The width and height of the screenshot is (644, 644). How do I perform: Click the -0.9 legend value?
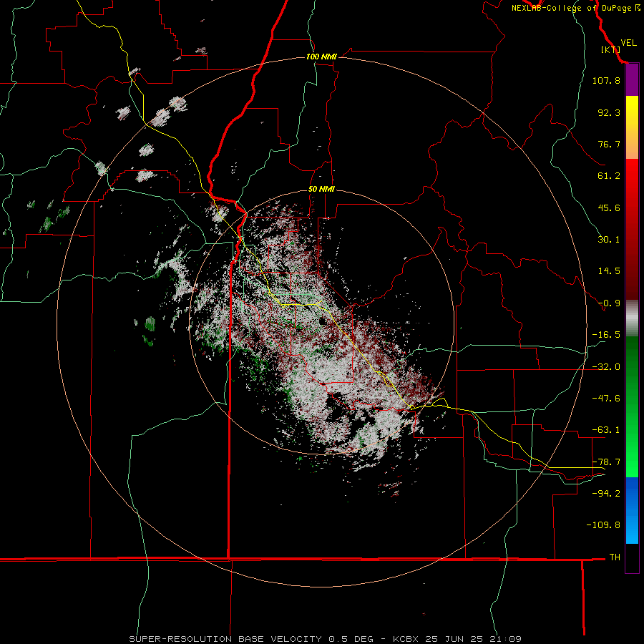click(x=609, y=303)
